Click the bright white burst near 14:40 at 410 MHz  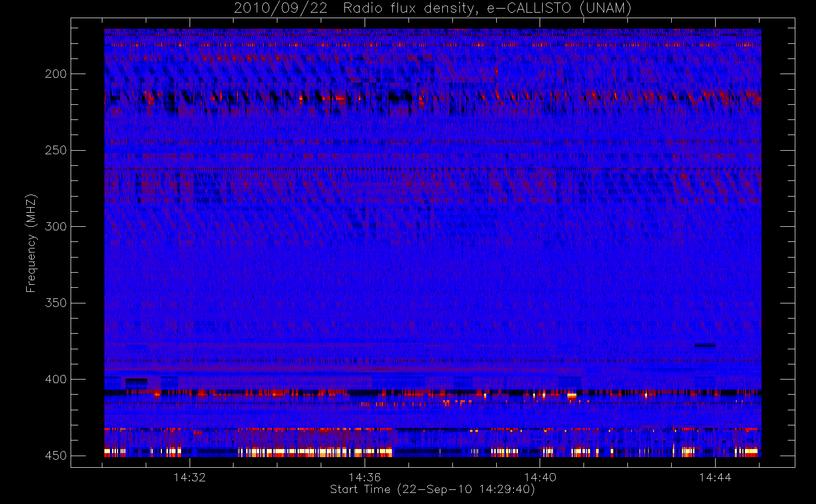[x=571, y=396]
